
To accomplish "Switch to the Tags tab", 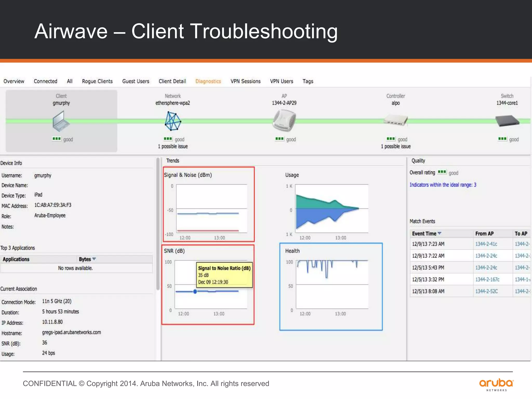I will (308, 81).
